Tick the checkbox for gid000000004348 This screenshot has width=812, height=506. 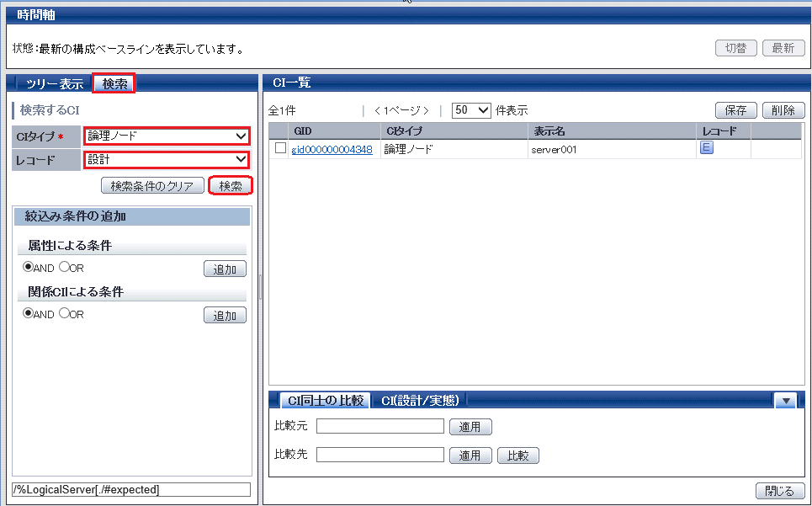coord(280,148)
